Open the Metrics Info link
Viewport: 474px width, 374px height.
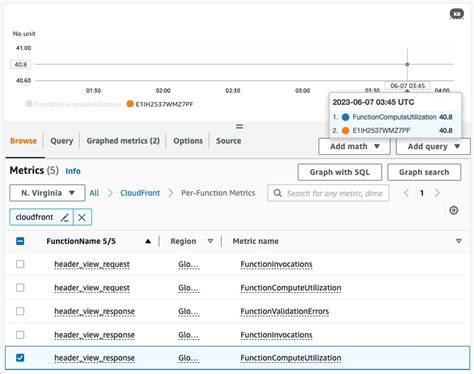(73, 171)
